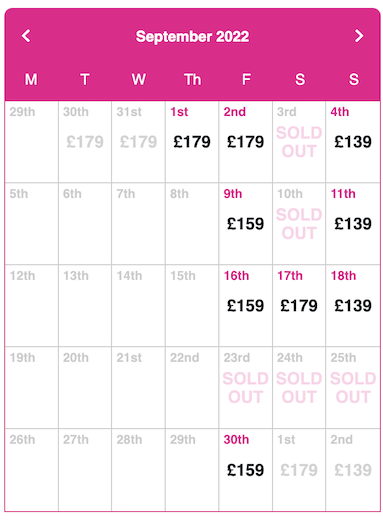Image resolution: width=383 pixels, height=520 pixels.
Task: Go to previous month with left arrow
Action: coord(26,36)
